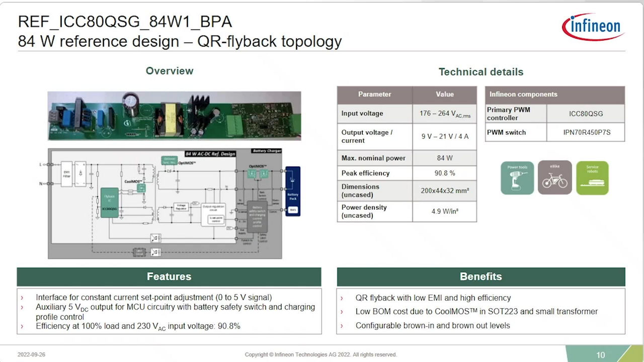This screenshot has height=362, width=644.
Task: Select the "Max. nominal power" cell
Action: tap(375, 158)
